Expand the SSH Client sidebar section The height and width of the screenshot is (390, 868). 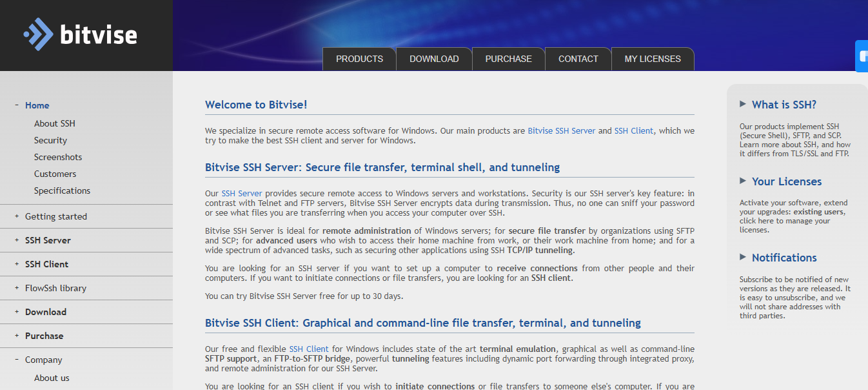pos(17,264)
